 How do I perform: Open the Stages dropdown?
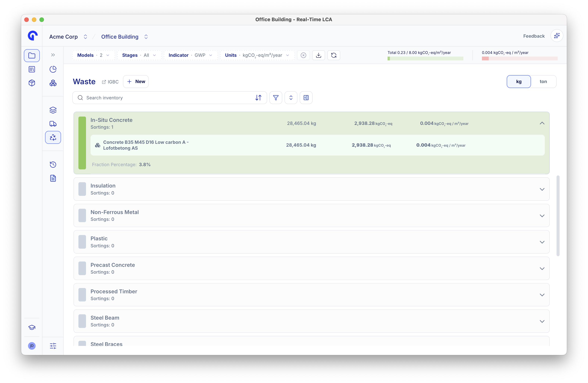click(x=139, y=55)
